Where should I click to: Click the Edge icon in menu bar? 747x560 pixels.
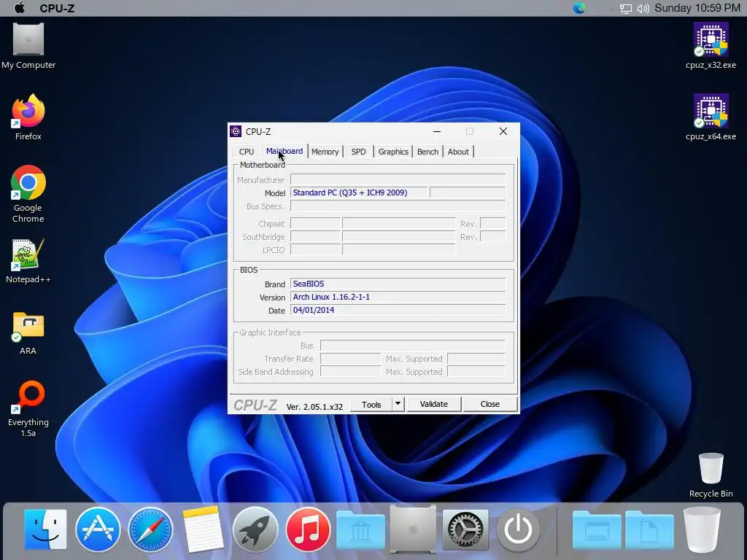[x=578, y=8]
